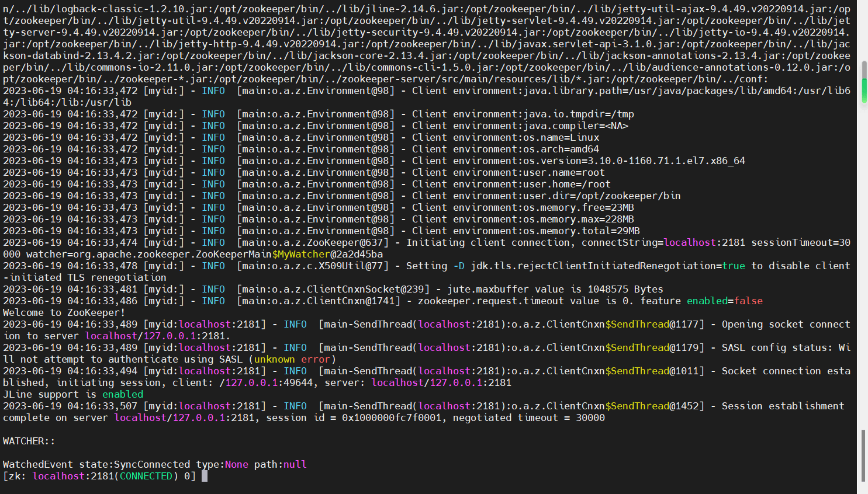This screenshot has height=494, width=868.
Task: Click timestamp '04:16:33,486'
Action: (x=102, y=301)
